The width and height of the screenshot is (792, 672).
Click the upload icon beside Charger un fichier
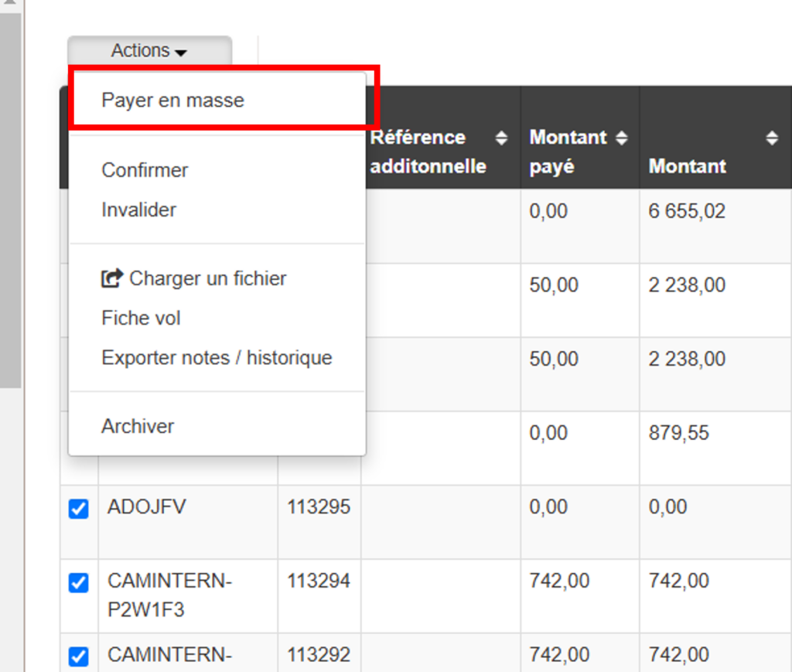[x=112, y=278]
